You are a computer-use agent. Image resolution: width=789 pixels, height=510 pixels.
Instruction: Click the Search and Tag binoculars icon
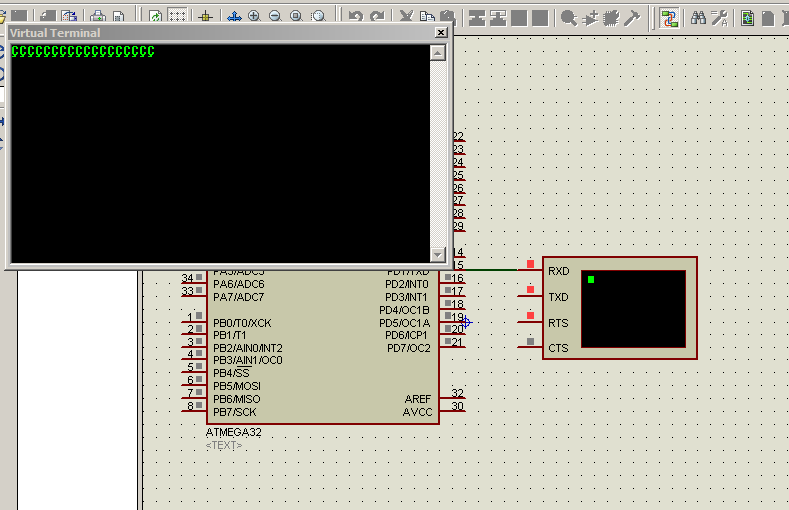pos(699,17)
